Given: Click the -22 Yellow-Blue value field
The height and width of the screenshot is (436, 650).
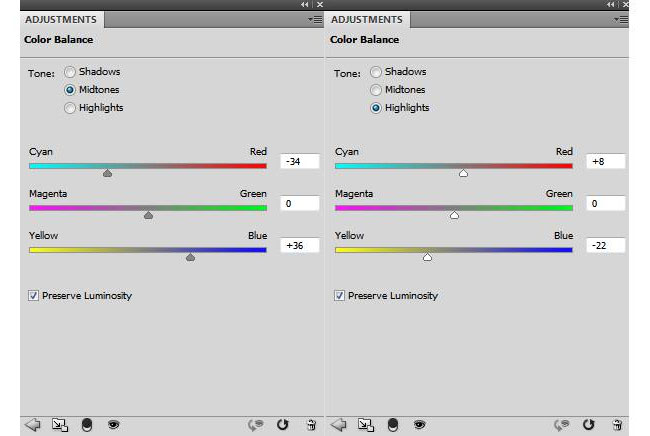Looking at the screenshot, I should (x=606, y=245).
